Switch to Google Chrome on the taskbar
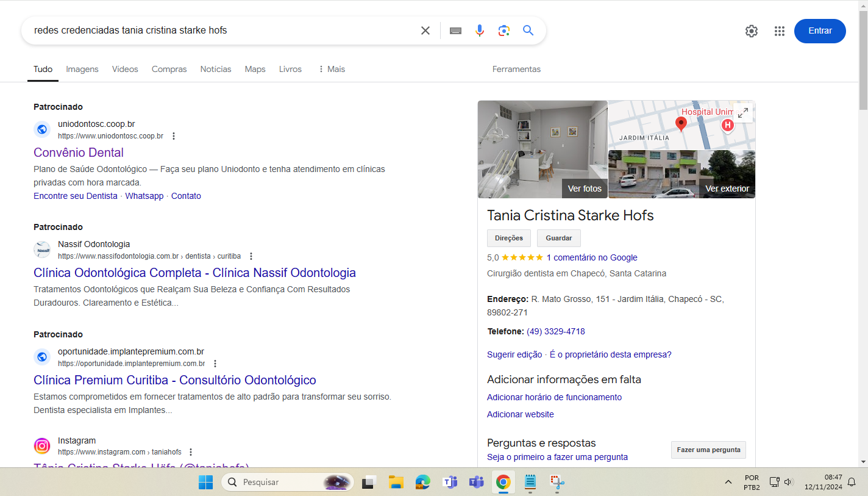Screen dimensions: 868x496 [503, 482]
